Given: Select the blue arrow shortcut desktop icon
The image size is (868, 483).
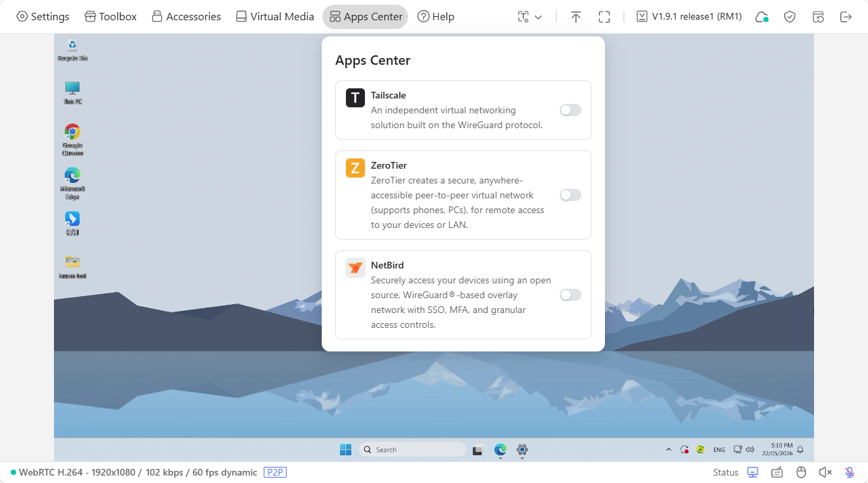Looking at the screenshot, I should pos(72,223).
